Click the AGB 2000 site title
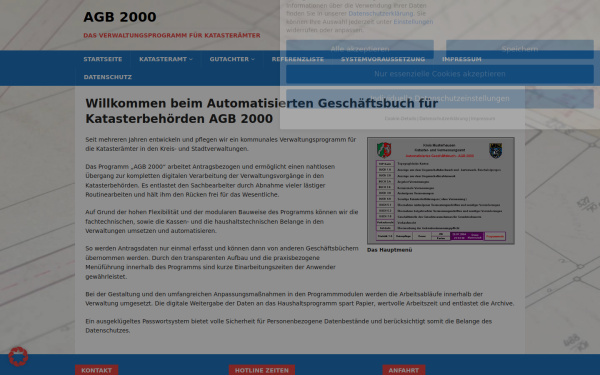600x375 pixels. (x=120, y=17)
